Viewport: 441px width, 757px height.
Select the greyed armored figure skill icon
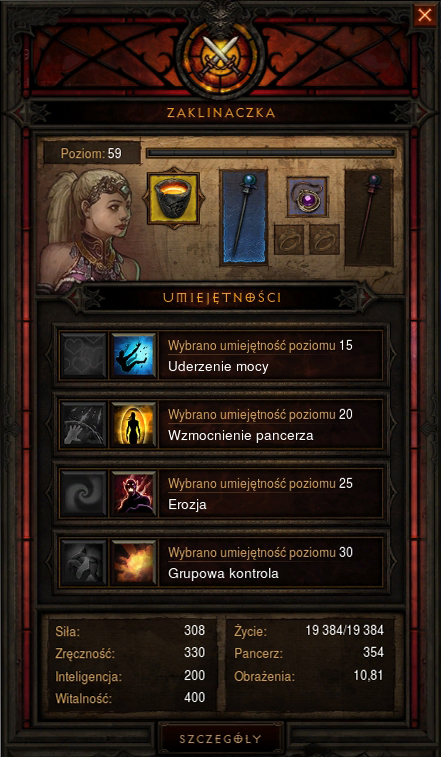point(83,562)
